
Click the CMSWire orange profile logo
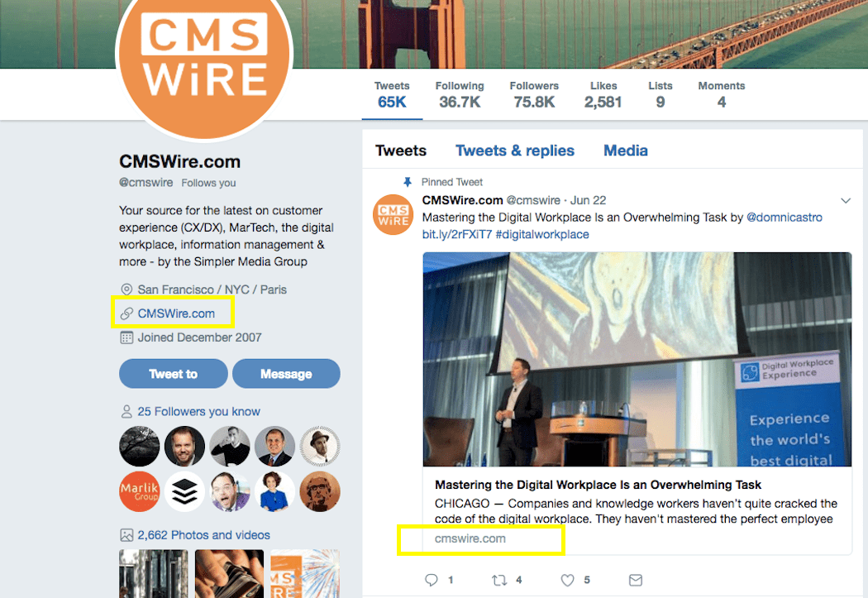coord(204,55)
